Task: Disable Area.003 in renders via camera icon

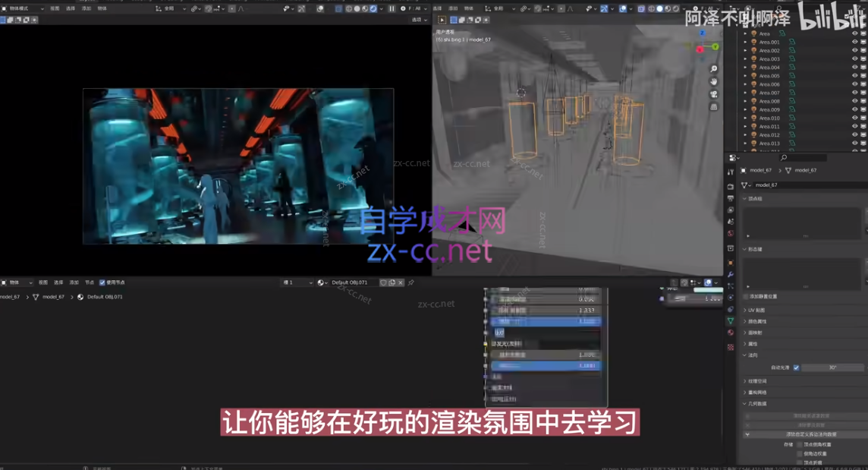Action: (863, 58)
